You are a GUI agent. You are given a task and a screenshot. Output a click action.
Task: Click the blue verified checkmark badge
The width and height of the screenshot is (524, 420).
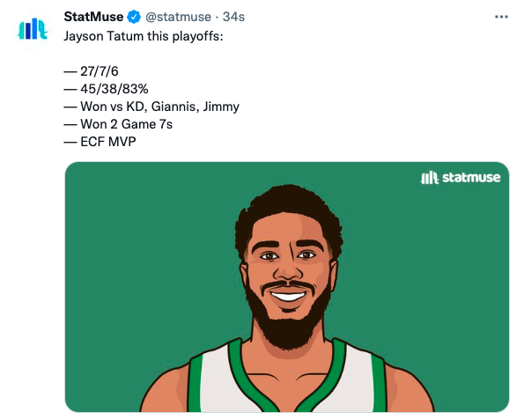(134, 17)
